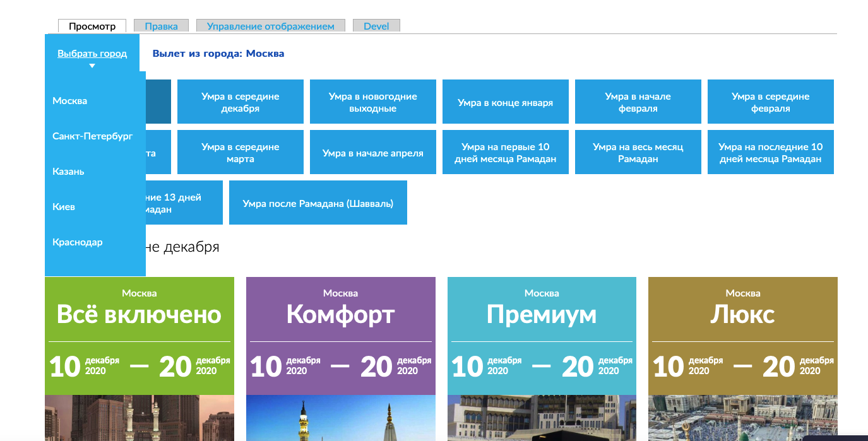Viewport: 868px width, 441px height.
Task: Select Москва from the city list
Action: tap(70, 101)
